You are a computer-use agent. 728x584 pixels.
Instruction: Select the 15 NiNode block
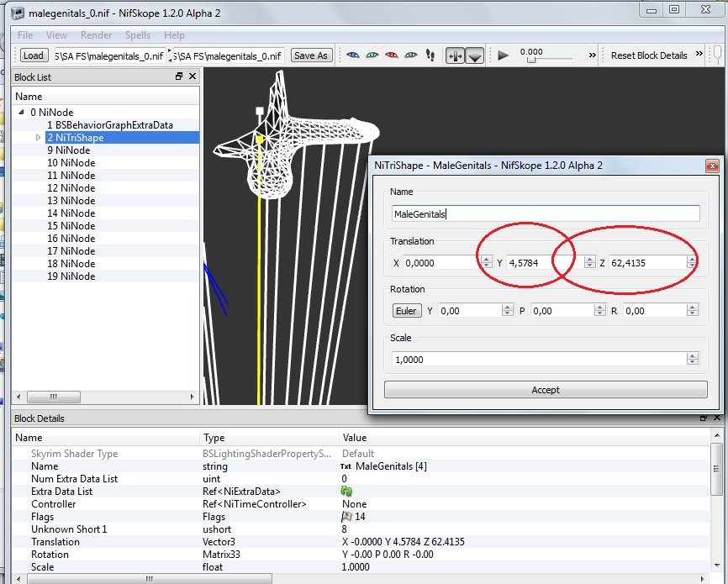71,225
